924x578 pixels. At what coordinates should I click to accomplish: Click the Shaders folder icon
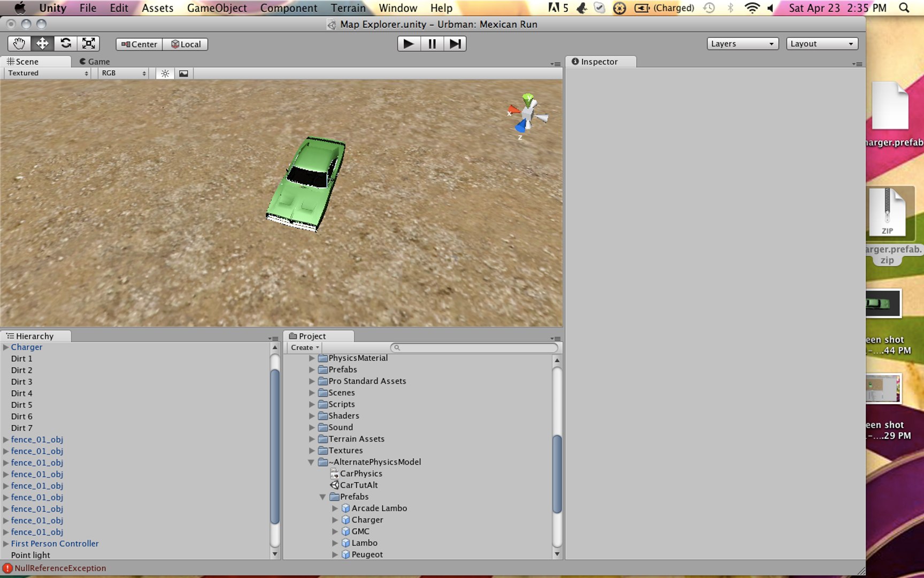[x=323, y=416]
